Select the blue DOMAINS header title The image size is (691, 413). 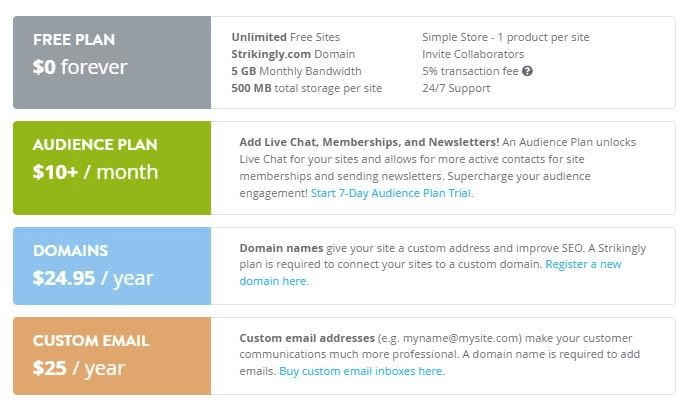tap(70, 250)
